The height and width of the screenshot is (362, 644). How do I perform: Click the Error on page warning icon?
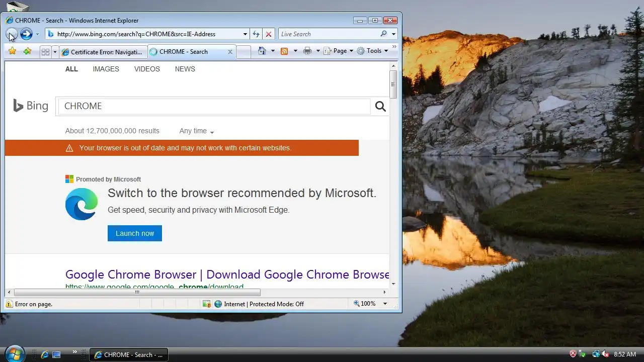click(x=9, y=304)
